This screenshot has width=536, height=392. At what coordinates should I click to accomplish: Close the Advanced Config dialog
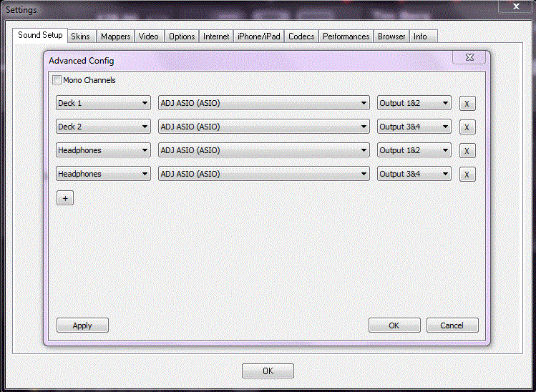point(469,57)
